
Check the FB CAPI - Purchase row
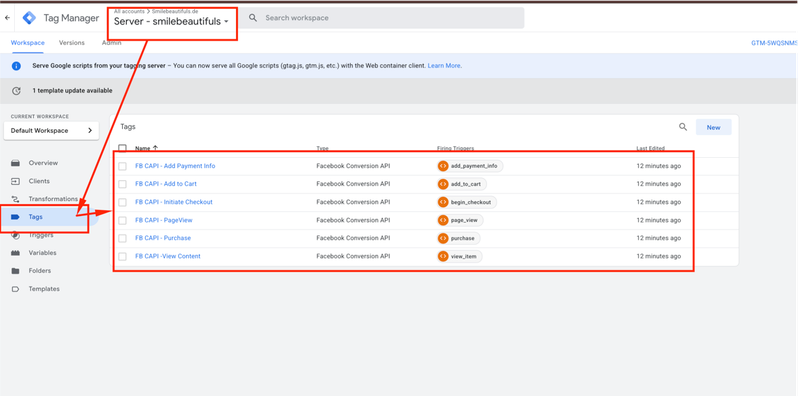point(122,238)
